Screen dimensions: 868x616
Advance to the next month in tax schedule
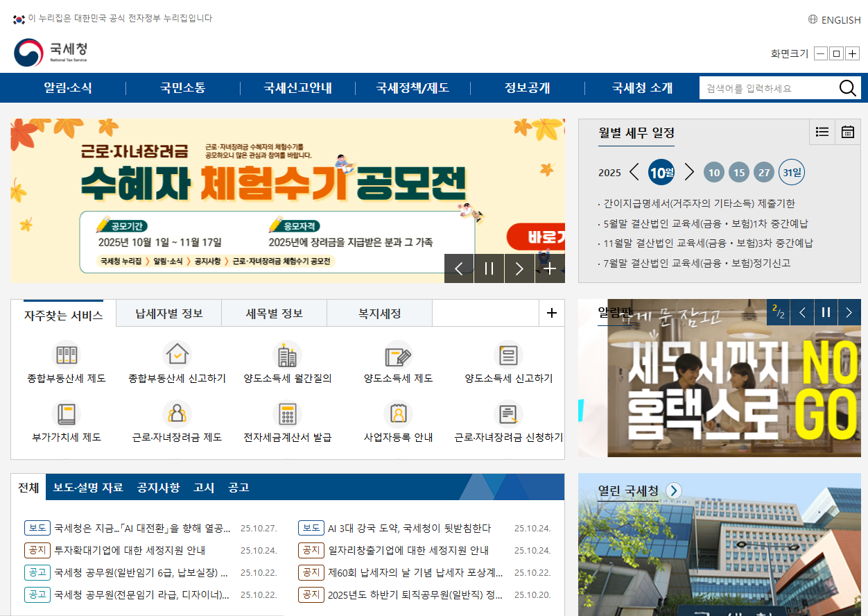click(689, 171)
